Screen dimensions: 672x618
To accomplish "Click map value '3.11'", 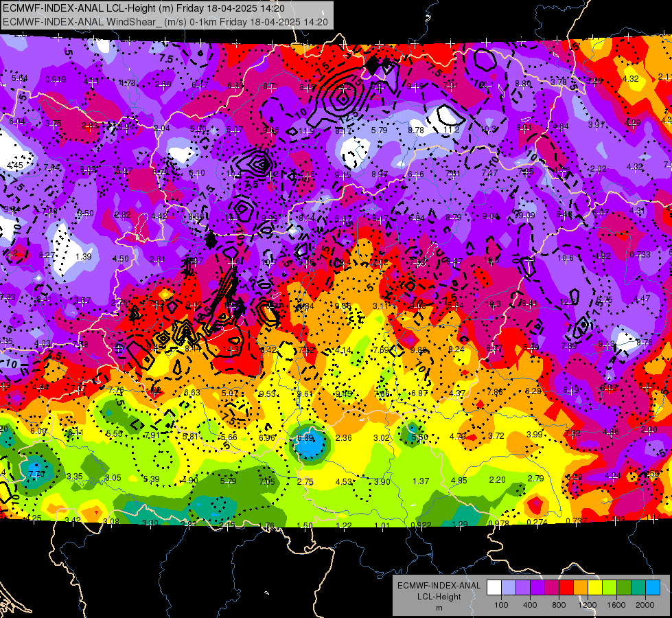I will tap(380, 306).
